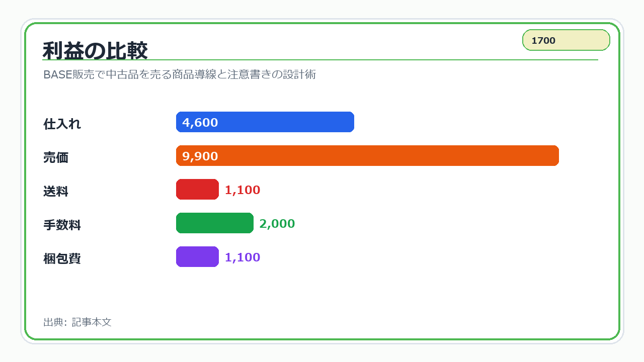Click the purple 1,100 value
Image resolution: width=644 pixels, height=362 pixels.
click(x=243, y=257)
